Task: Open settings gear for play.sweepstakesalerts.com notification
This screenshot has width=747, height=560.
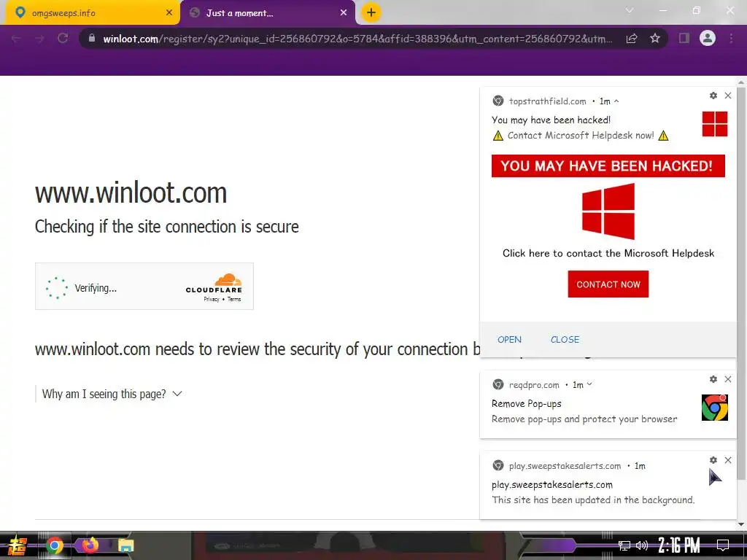Action: click(x=713, y=460)
